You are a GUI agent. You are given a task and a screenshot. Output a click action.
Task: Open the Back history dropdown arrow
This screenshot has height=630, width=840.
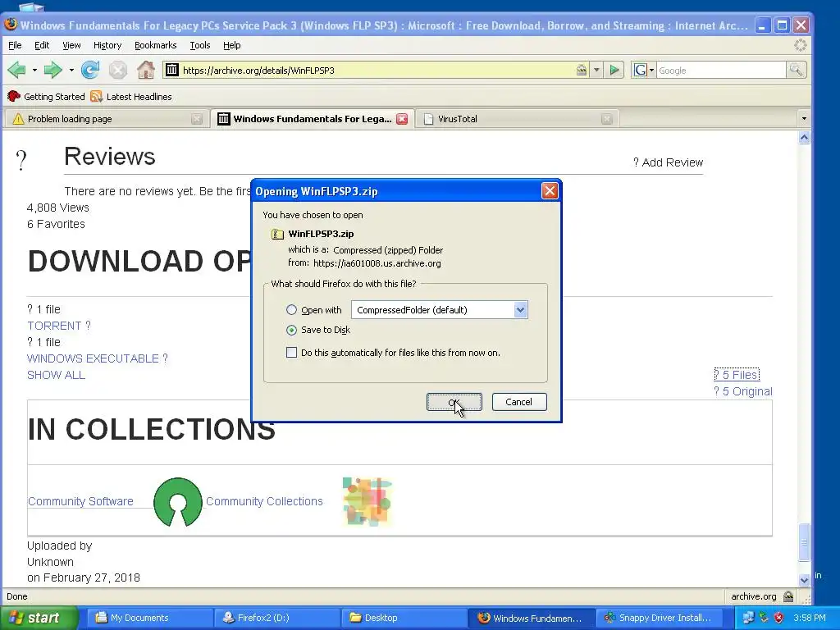point(34,71)
